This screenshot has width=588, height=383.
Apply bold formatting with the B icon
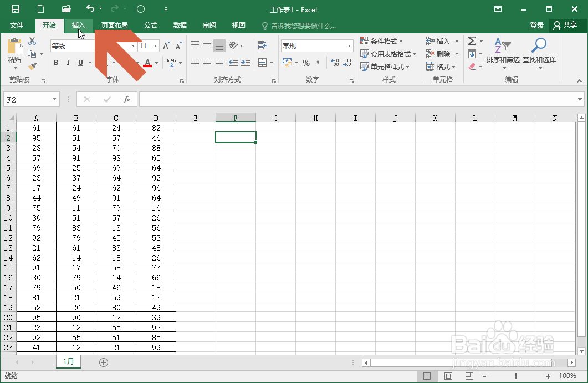pos(55,63)
